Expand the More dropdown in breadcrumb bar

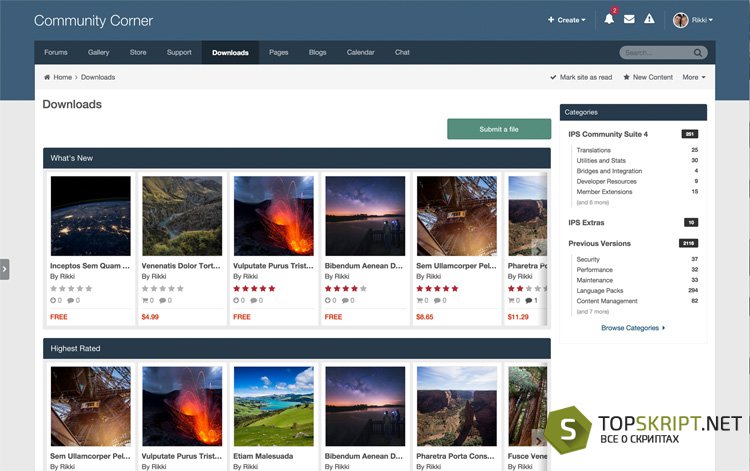click(x=694, y=77)
